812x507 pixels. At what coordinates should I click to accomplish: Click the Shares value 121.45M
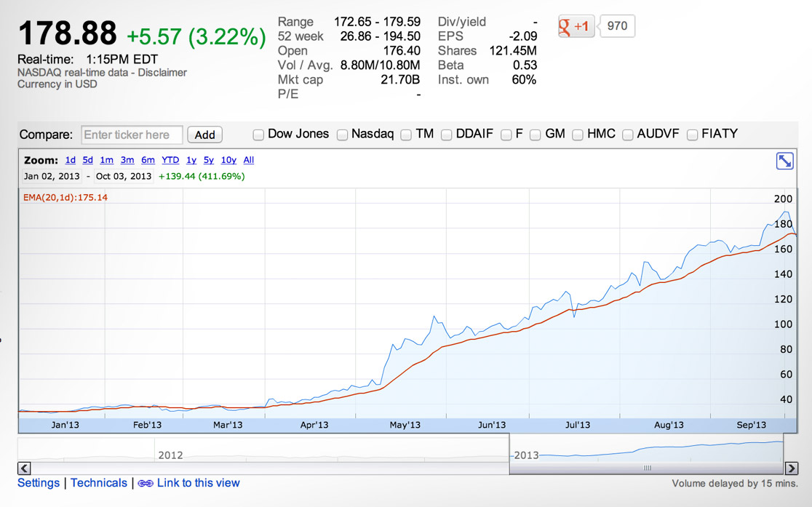click(513, 51)
